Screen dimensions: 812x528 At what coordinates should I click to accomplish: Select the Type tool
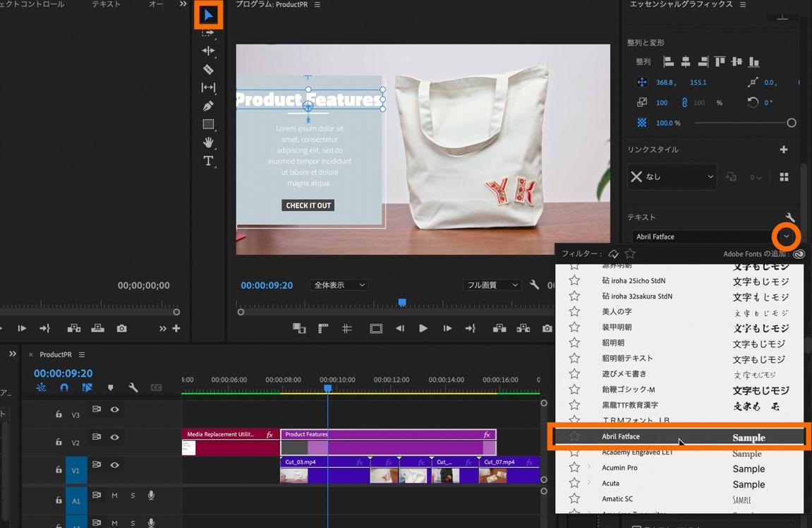(208, 161)
